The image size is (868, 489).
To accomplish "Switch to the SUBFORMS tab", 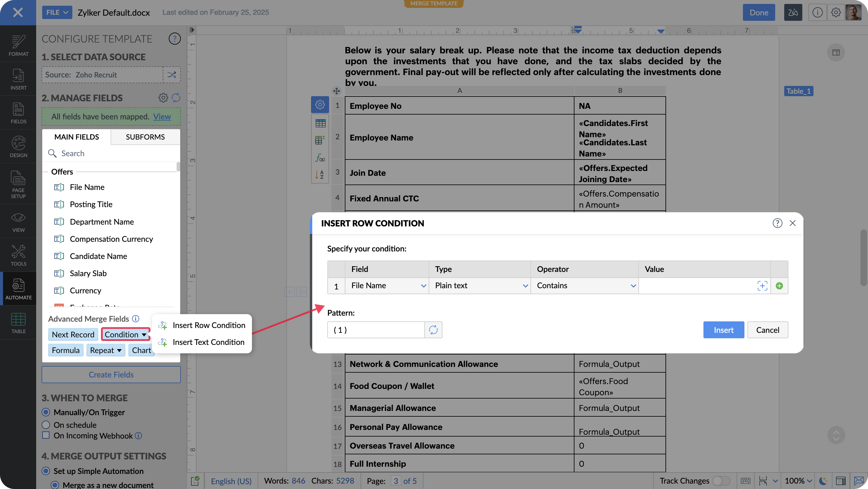I will coord(145,137).
